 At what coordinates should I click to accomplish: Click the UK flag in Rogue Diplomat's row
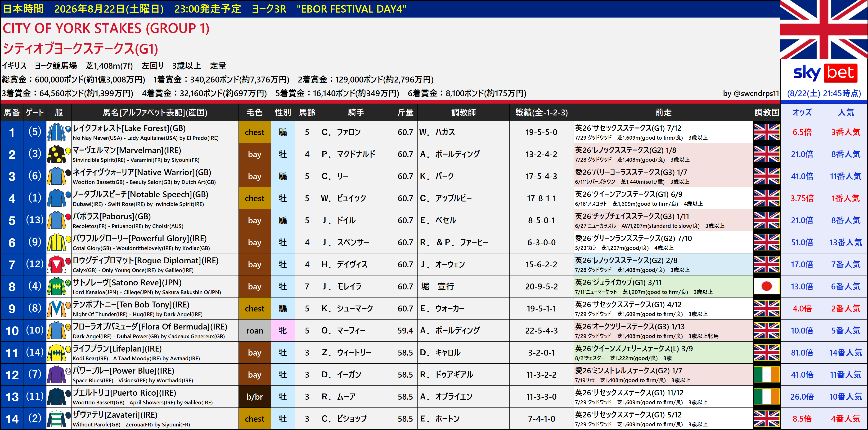pyautogui.click(x=767, y=264)
